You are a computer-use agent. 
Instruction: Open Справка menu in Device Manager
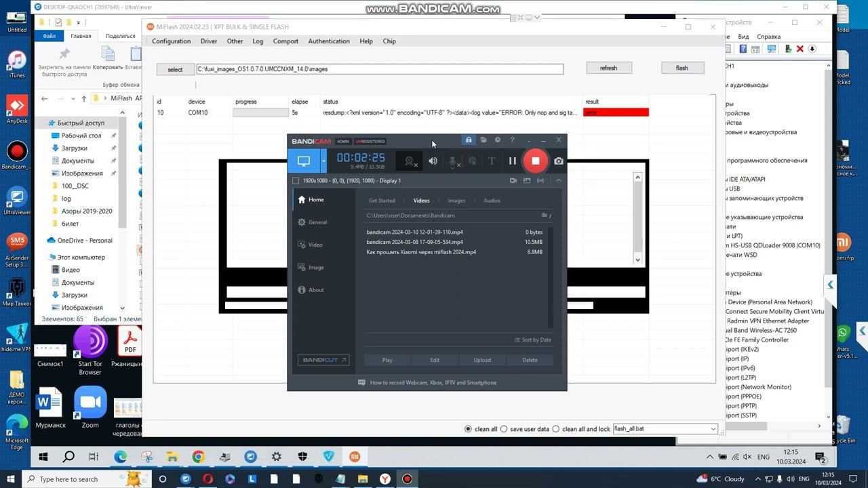tap(768, 37)
